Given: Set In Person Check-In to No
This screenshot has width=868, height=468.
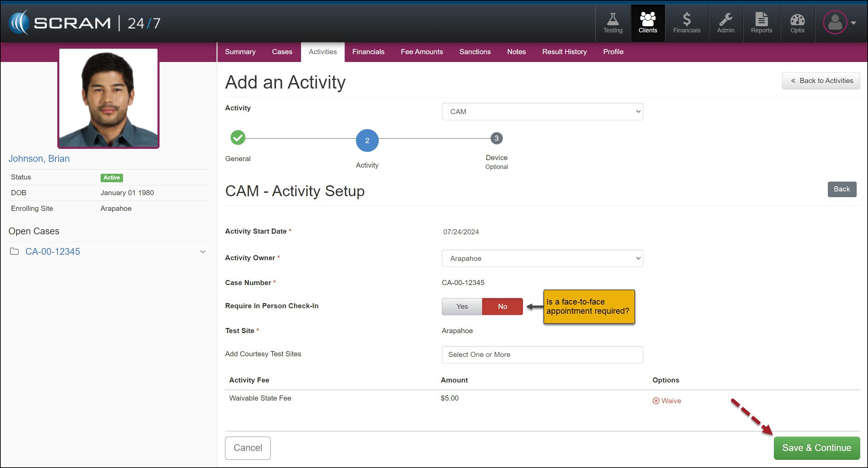Looking at the screenshot, I should tap(502, 306).
